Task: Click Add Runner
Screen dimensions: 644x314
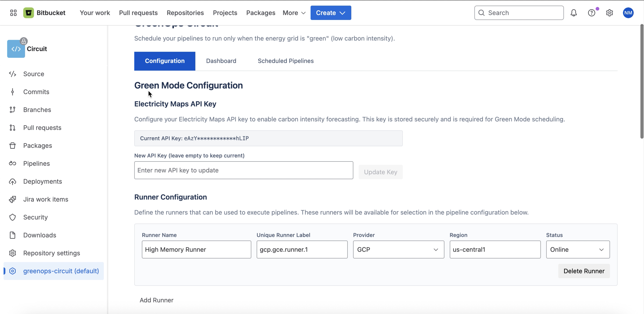Action: click(157, 300)
